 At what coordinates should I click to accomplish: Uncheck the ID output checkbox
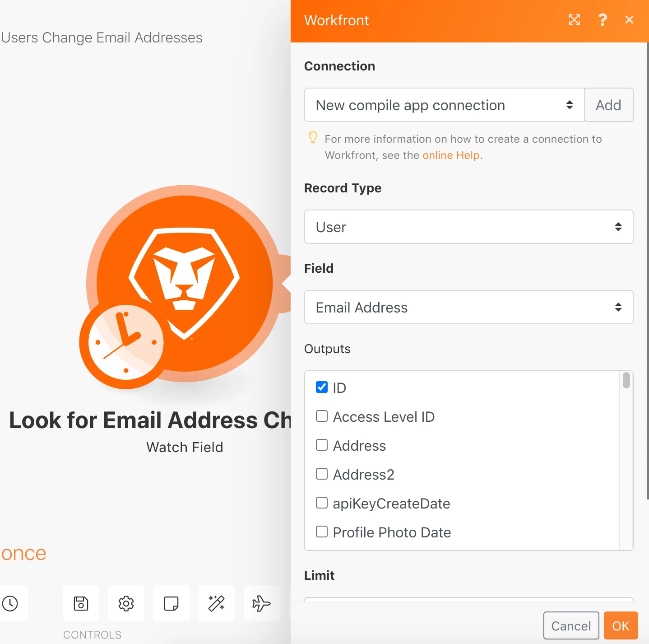(x=322, y=387)
